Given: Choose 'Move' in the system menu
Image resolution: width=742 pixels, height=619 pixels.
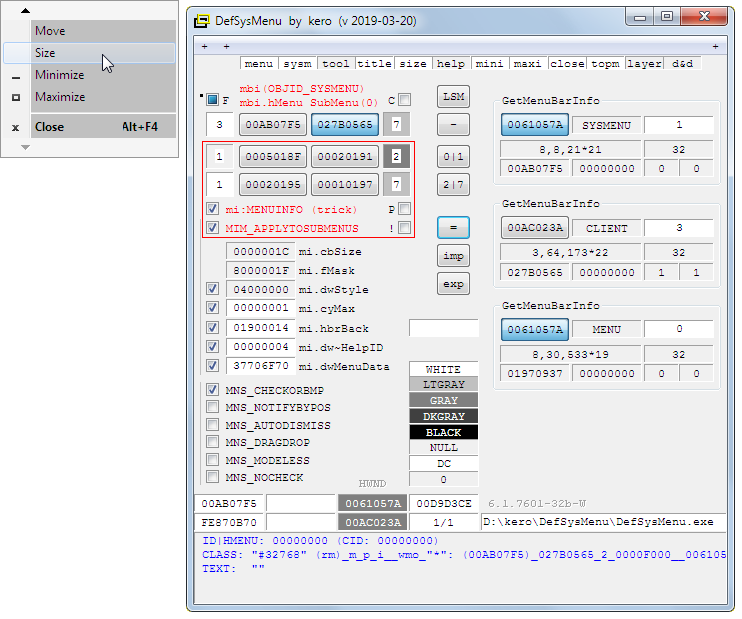Looking at the screenshot, I should tap(50, 31).
